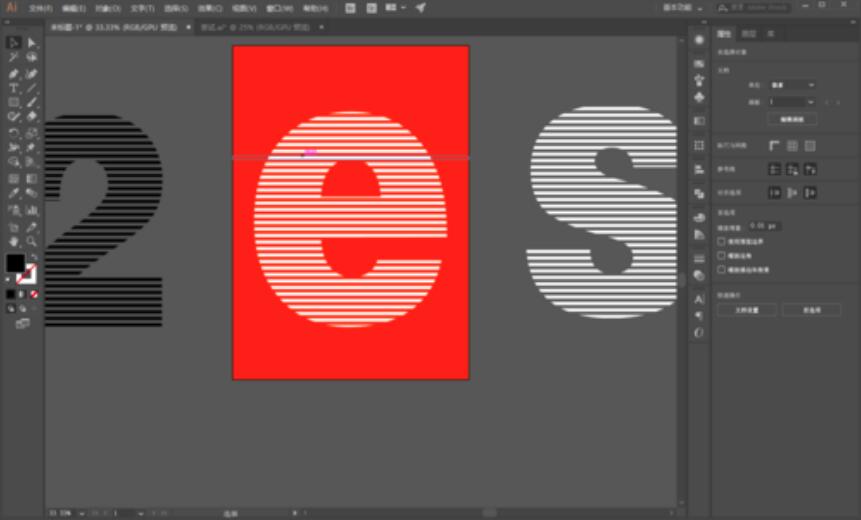Viewport: 861px width, 520px height.
Task: Open the arrange documents dropdown
Action: click(x=395, y=8)
